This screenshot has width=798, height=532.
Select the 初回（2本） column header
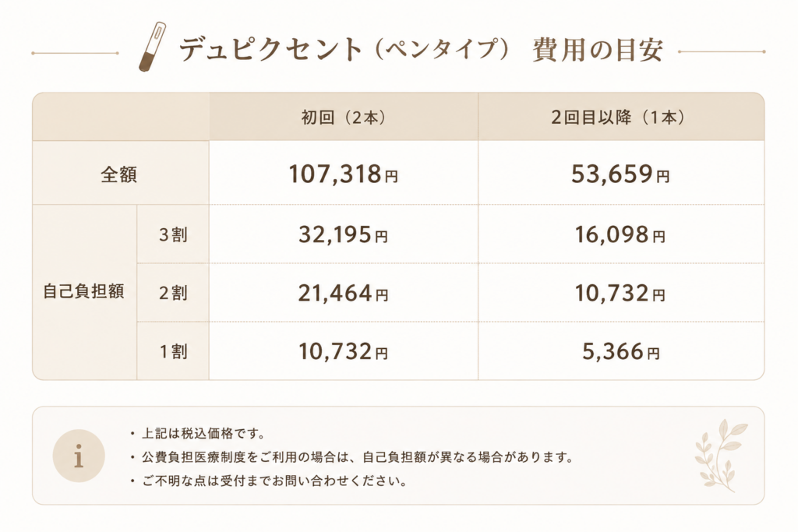(x=344, y=117)
